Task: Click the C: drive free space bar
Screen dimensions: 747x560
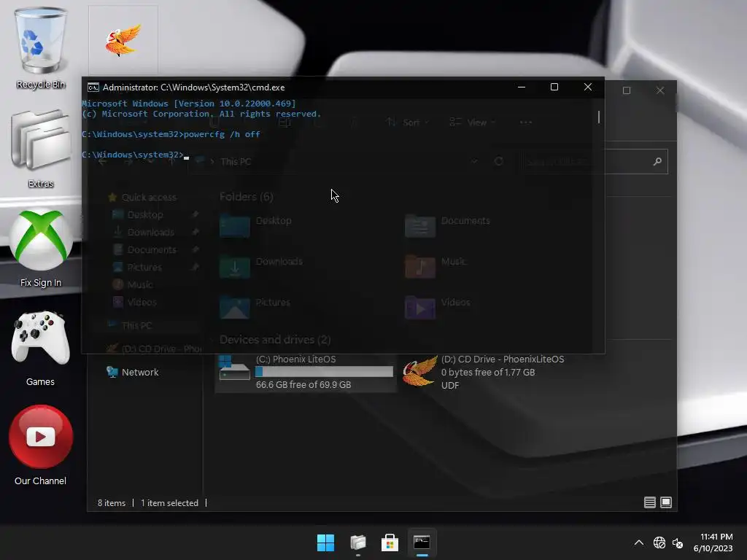Action: click(x=325, y=372)
